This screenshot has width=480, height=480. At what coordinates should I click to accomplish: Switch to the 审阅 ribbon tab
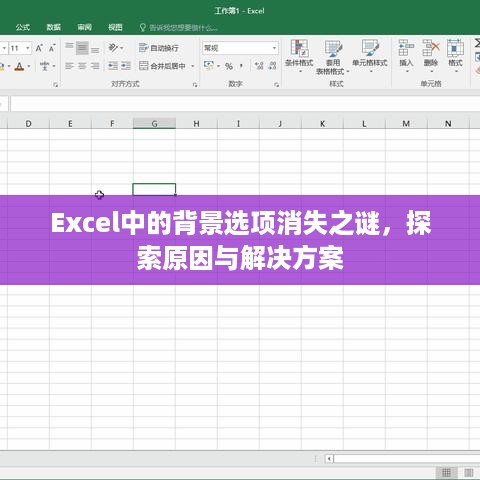(x=84, y=27)
